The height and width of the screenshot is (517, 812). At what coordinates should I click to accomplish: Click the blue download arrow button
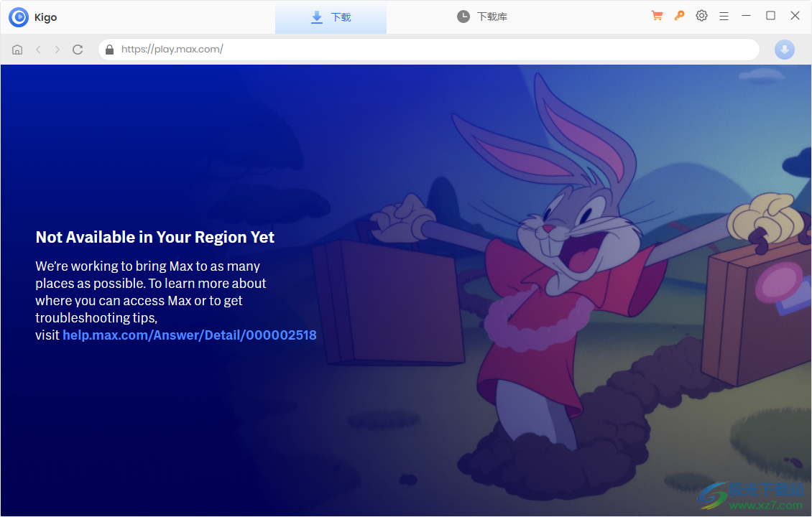tap(785, 50)
